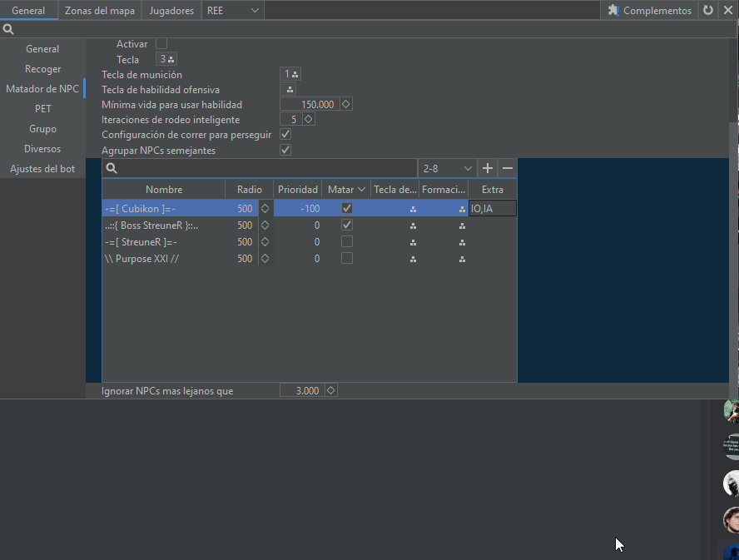Open Complementos plugins button
Image resolution: width=739 pixels, height=560 pixels.
(x=650, y=11)
